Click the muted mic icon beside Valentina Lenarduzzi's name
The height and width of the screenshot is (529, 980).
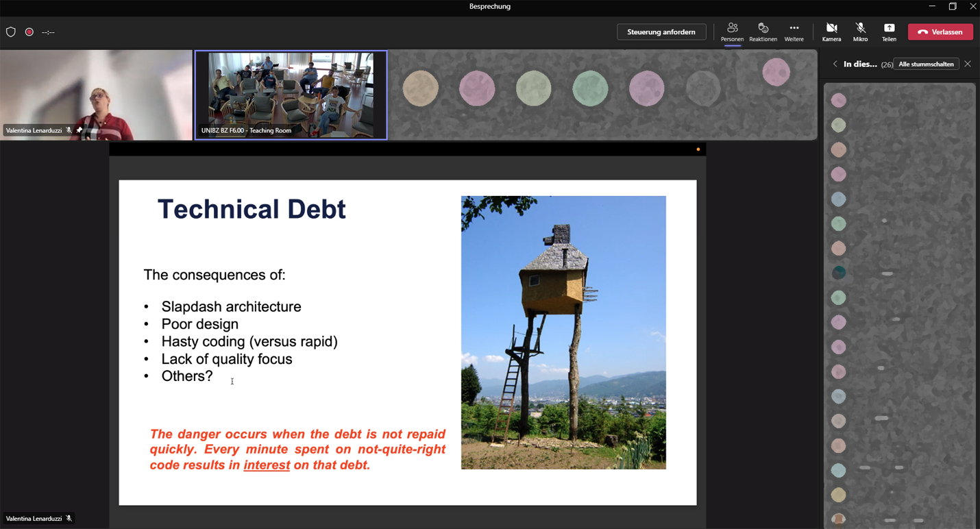69,130
